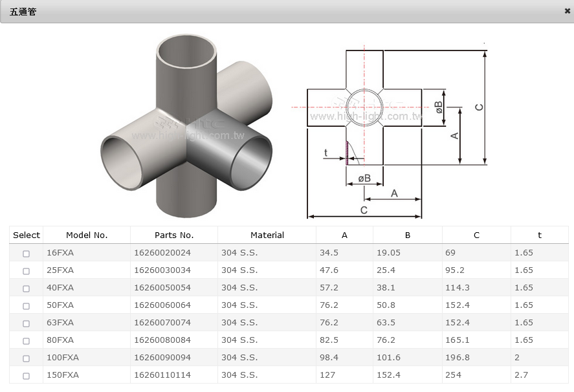Click parts number 16260090094

(162, 358)
